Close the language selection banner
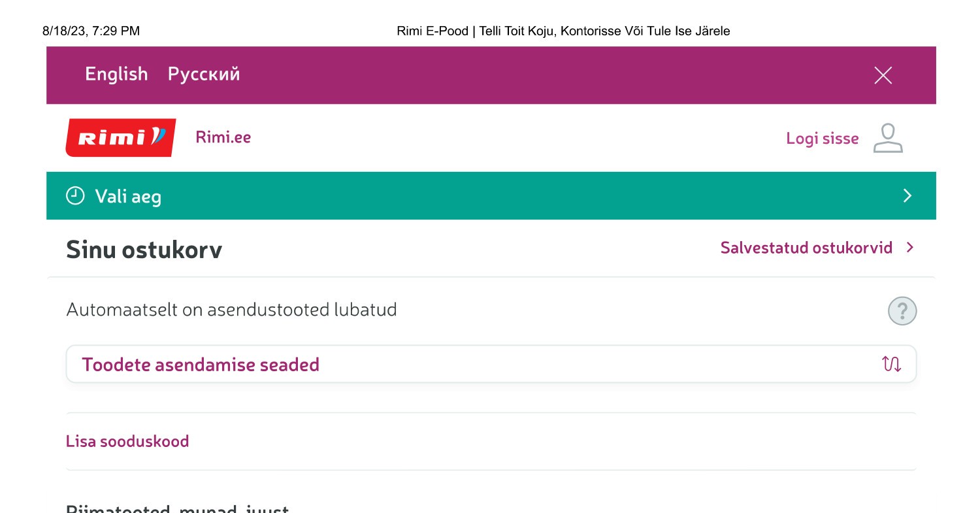Screen dimensions: 980x513 point(883,75)
